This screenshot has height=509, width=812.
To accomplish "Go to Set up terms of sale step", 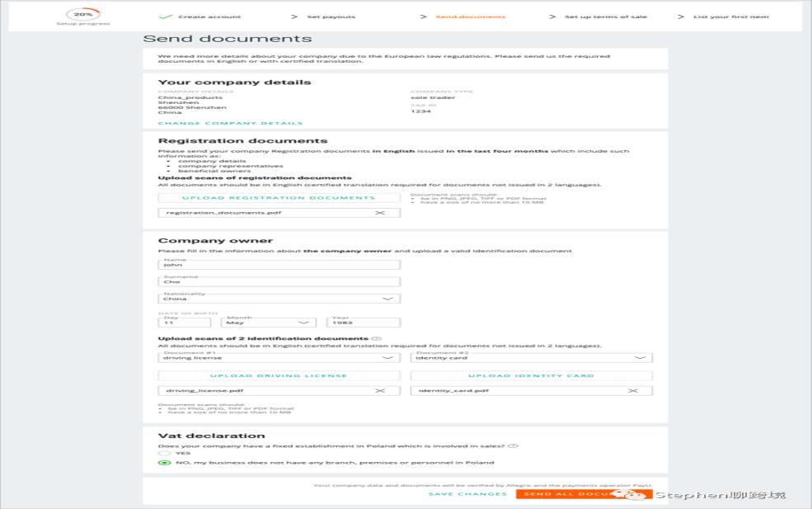I will [605, 16].
